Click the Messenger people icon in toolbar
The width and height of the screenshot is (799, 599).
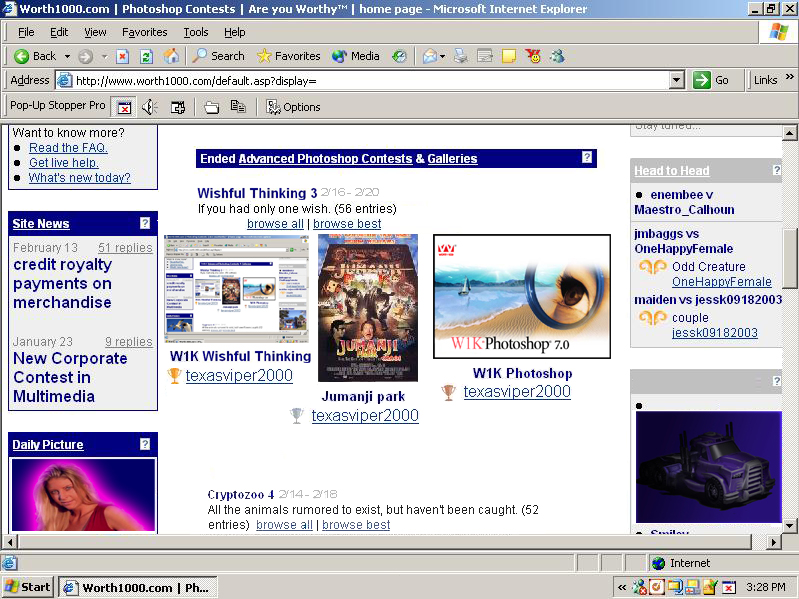pos(557,56)
